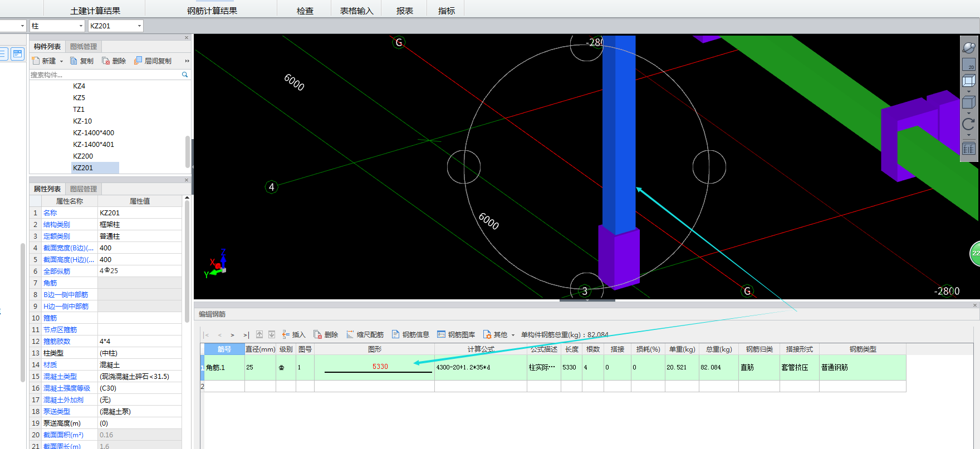Open 土建计算结果 menu tab
This screenshot has height=449, width=980.
tap(95, 11)
